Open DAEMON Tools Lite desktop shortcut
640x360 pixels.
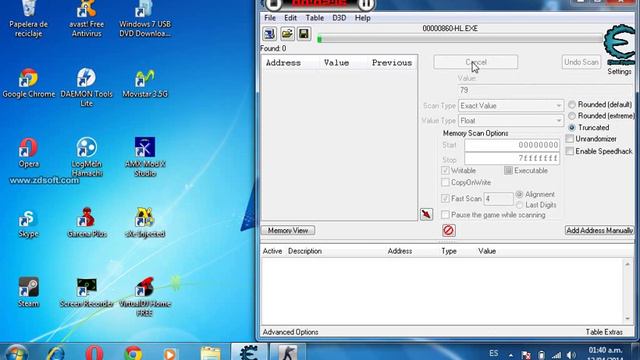click(x=87, y=88)
